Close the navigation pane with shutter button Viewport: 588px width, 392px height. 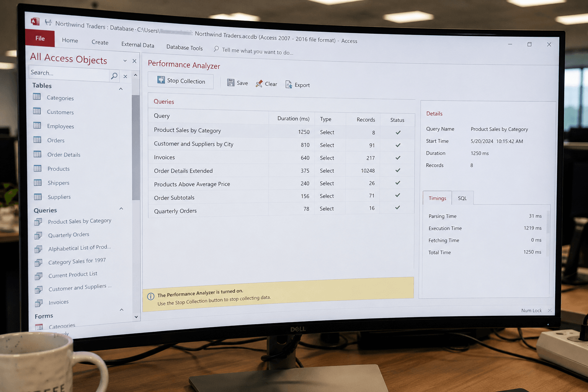(x=134, y=61)
